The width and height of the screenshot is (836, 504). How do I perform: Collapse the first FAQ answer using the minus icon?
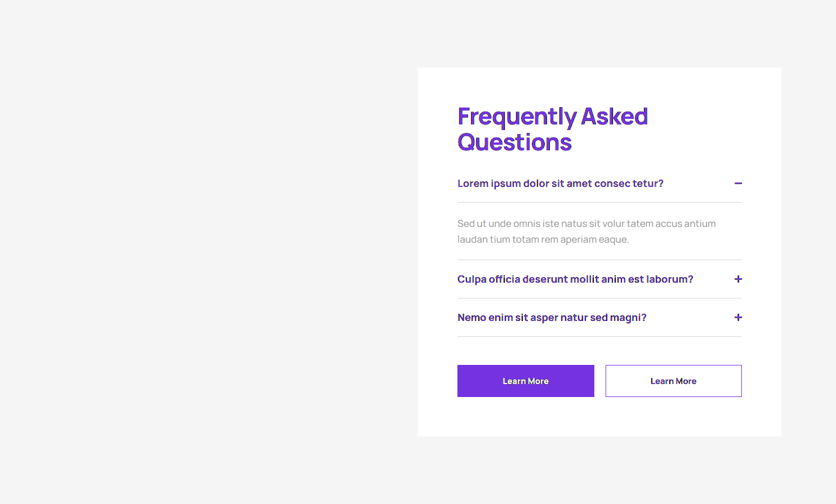pyautogui.click(x=738, y=184)
